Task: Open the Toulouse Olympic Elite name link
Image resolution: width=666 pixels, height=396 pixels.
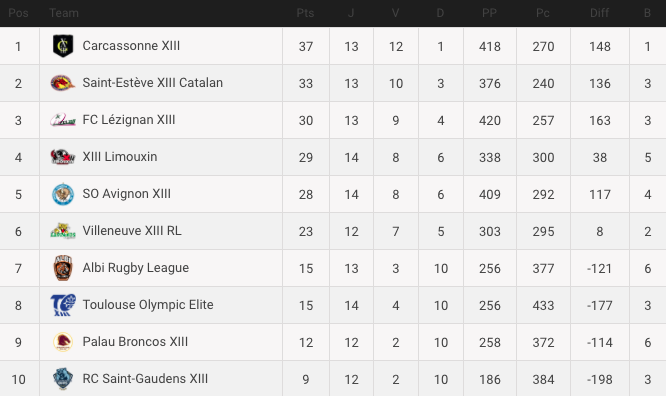Action: tap(148, 305)
